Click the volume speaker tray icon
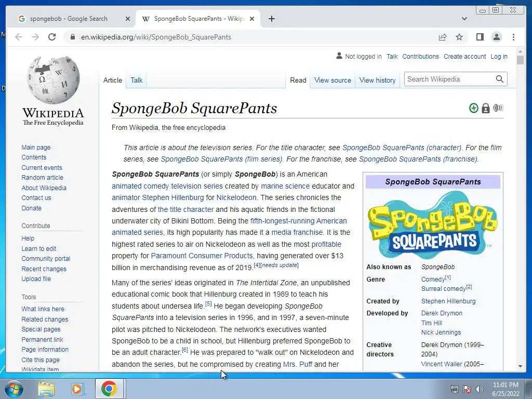 pos(480,389)
